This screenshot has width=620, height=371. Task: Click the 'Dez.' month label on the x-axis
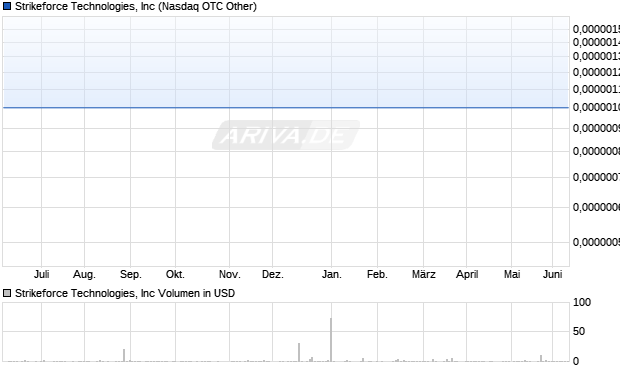pyautogui.click(x=273, y=274)
